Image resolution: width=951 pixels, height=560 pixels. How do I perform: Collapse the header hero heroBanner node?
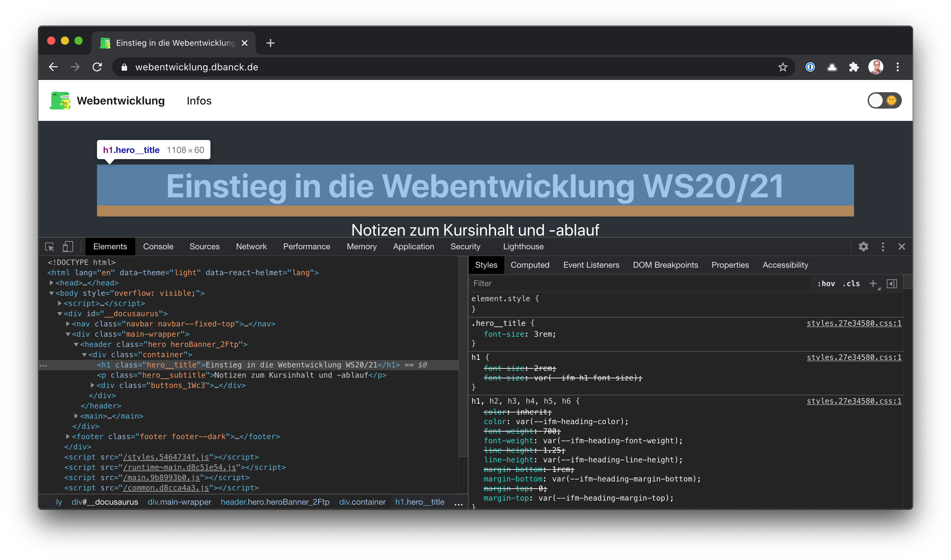[x=76, y=344]
